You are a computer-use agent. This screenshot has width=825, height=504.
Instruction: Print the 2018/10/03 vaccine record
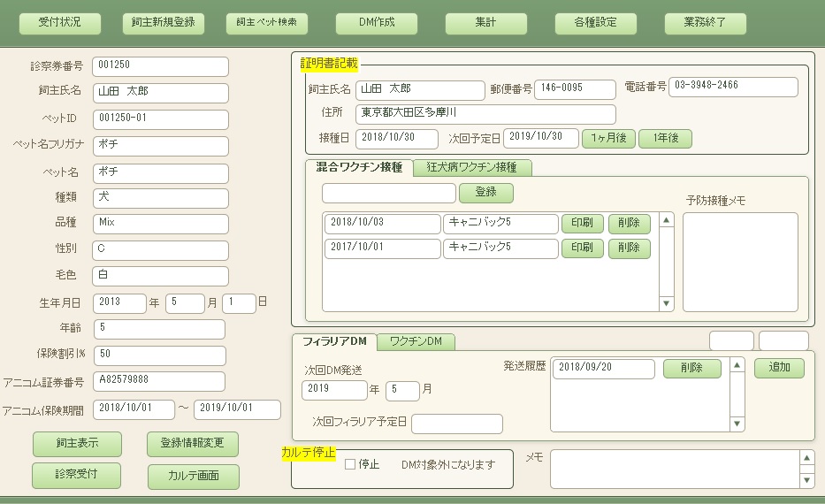tap(583, 224)
